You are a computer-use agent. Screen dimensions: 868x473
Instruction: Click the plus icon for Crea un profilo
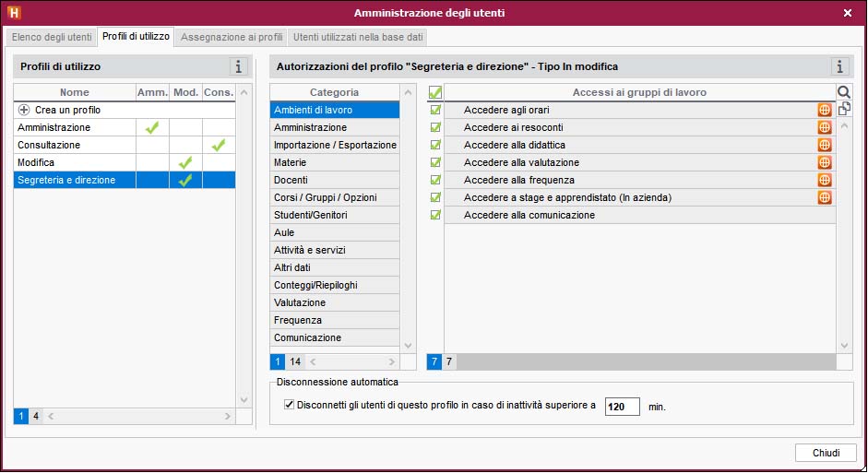(x=24, y=110)
